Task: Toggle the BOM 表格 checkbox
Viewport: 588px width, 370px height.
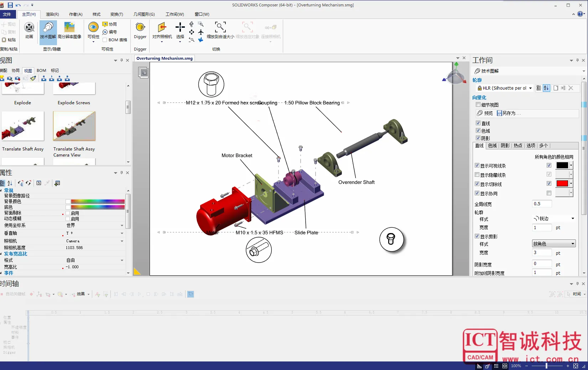Action: (105, 40)
